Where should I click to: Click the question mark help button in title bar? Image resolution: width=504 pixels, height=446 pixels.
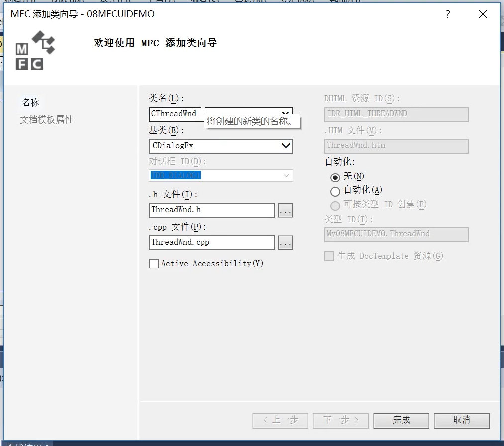[x=448, y=14]
